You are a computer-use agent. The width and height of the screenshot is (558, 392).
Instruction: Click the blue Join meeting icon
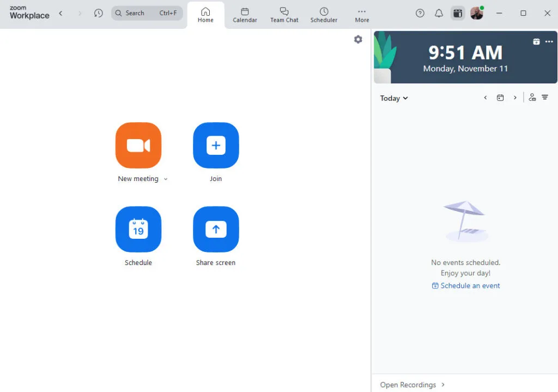[x=216, y=146]
